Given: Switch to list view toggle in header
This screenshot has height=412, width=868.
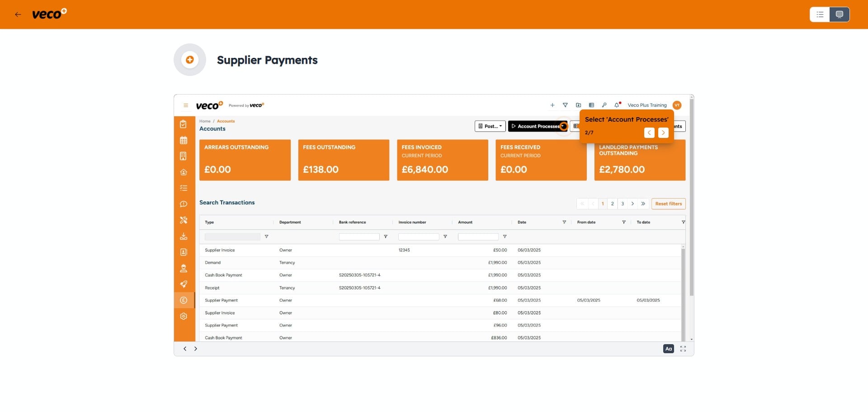Looking at the screenshot, I should (x=820, y=14).
